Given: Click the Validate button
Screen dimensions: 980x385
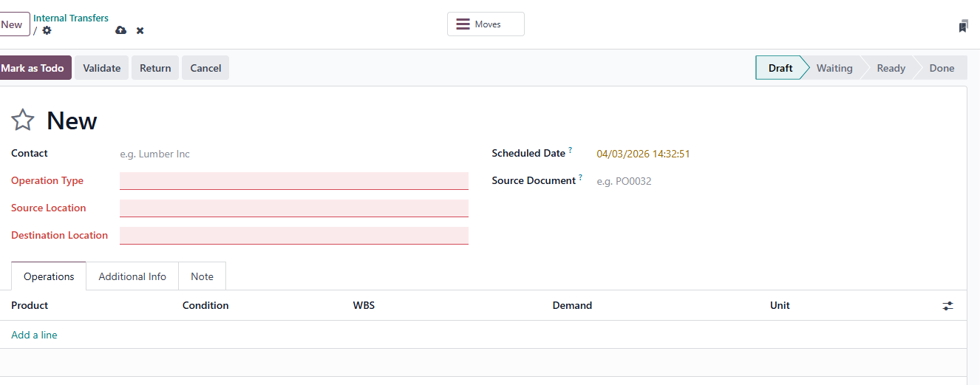Looking at the screenshot, I should tap(102, 68).
